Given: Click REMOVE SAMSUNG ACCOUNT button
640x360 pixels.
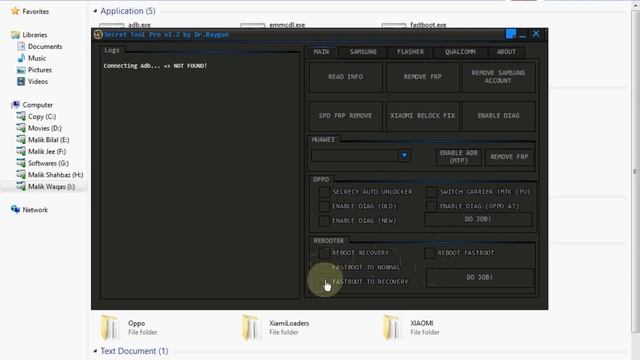Looking at the screenshot, I should 498,77.
